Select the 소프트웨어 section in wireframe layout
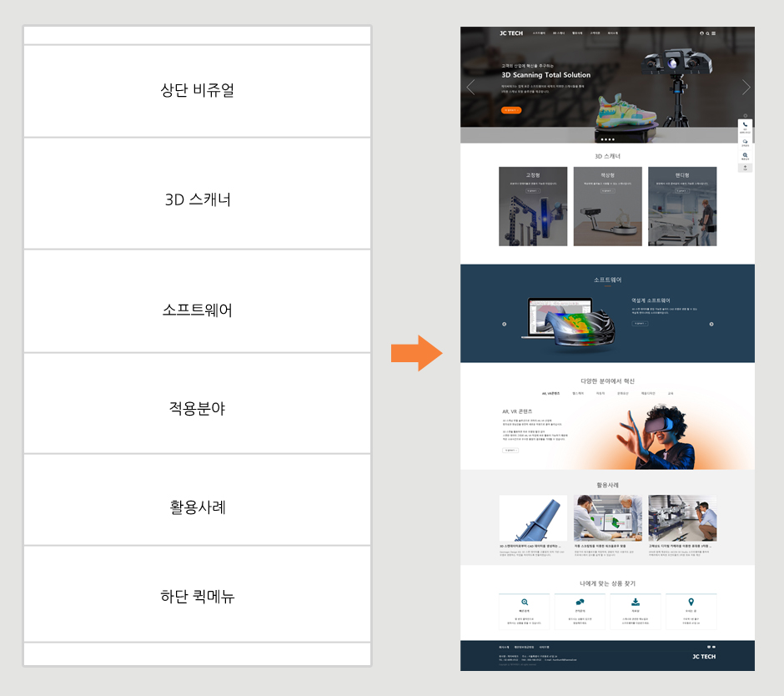The image size is (784, 696). pyautogui.click(x=197, y=310)
